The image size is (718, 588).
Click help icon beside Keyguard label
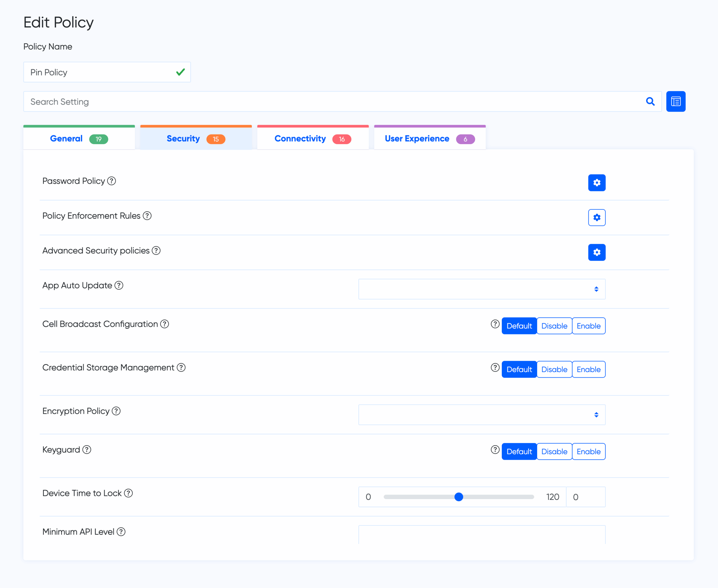point(87,449)
